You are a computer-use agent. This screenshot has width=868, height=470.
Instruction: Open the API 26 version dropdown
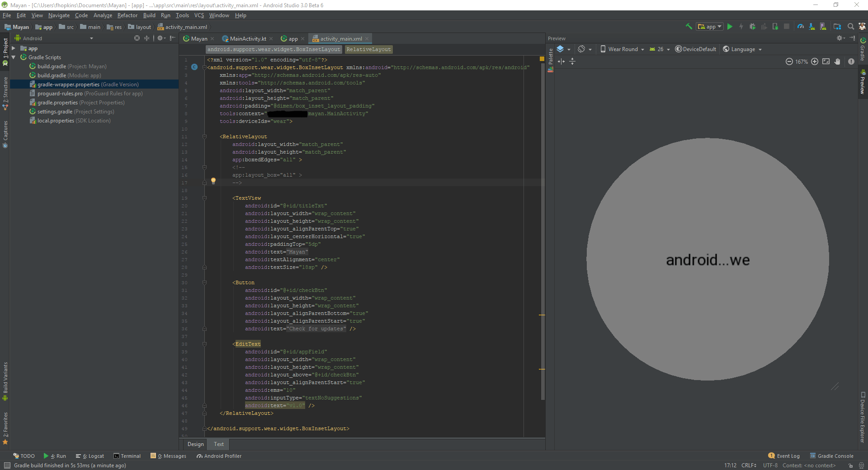pos(660,49)
